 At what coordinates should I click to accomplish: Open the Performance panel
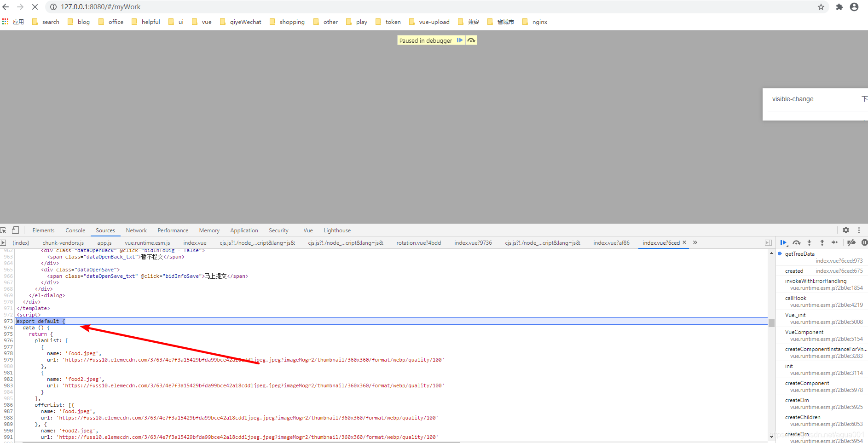tap(173, 230)
